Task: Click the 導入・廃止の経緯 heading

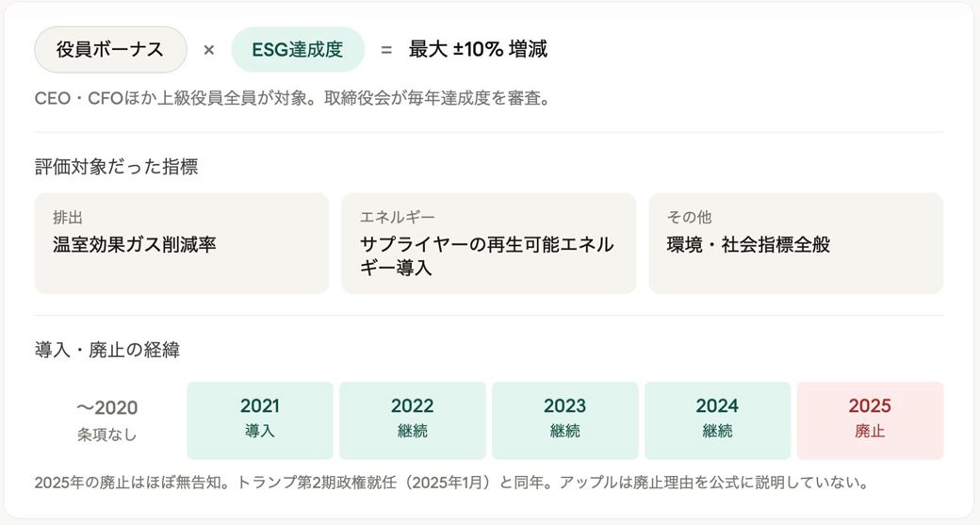Action: point(106,350)
